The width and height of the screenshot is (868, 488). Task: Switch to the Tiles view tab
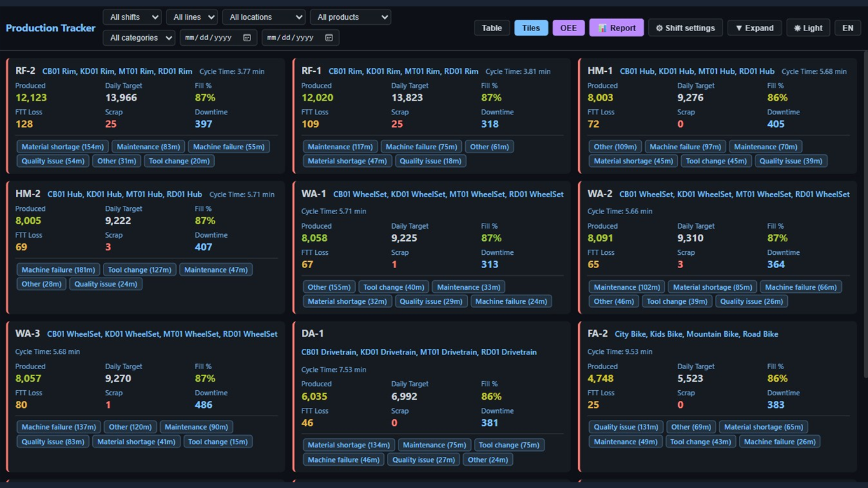click(531, 28)
